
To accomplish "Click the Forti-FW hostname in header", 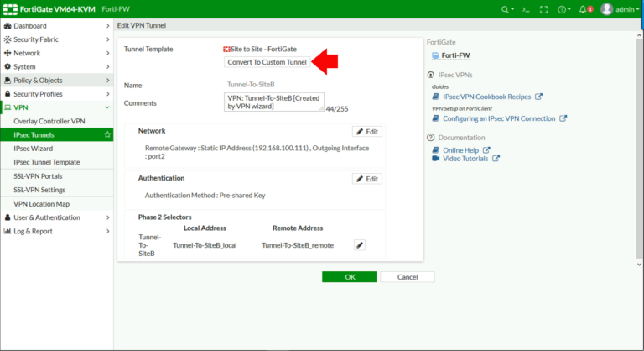I will pyautogui.click(x=116, y=9).
